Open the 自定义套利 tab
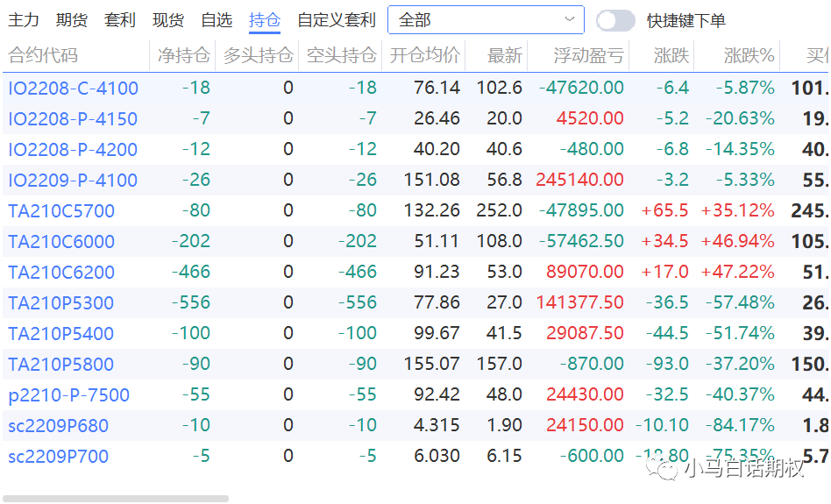831x504 pixels. pos(337,20)
